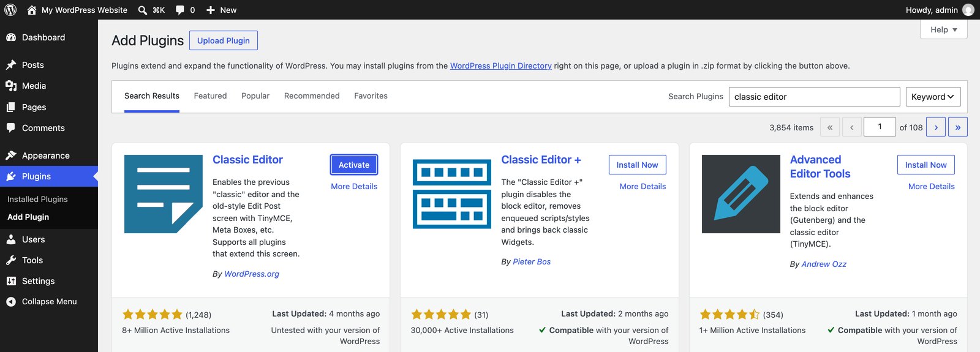This screenshot has width=980, height=352.
Task: Click the Search Plugins input field
Action: (x=814, y=97)
